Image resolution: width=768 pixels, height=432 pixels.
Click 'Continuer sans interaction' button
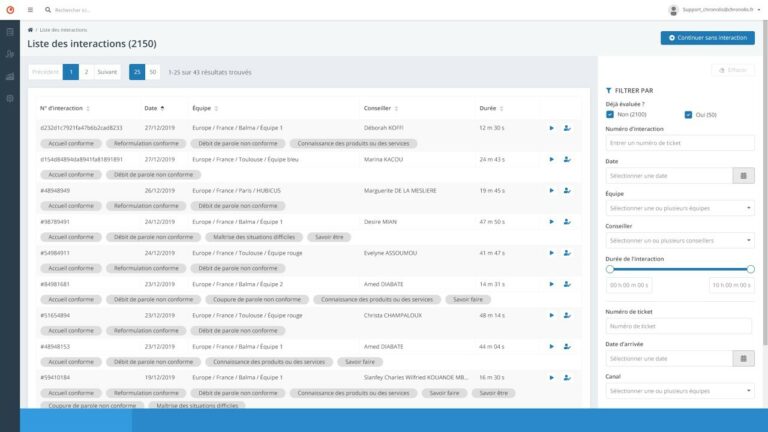(708, 38)
